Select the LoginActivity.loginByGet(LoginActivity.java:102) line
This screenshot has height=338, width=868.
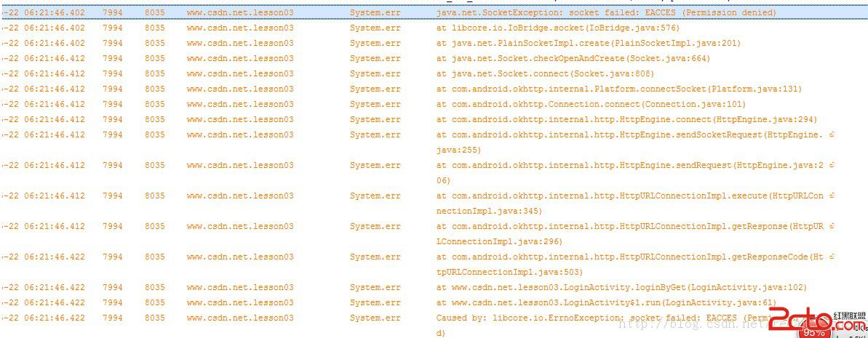621,287
